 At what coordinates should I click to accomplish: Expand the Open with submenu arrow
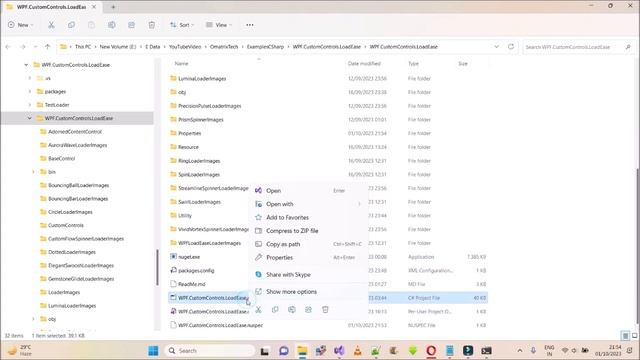(359, 204)
